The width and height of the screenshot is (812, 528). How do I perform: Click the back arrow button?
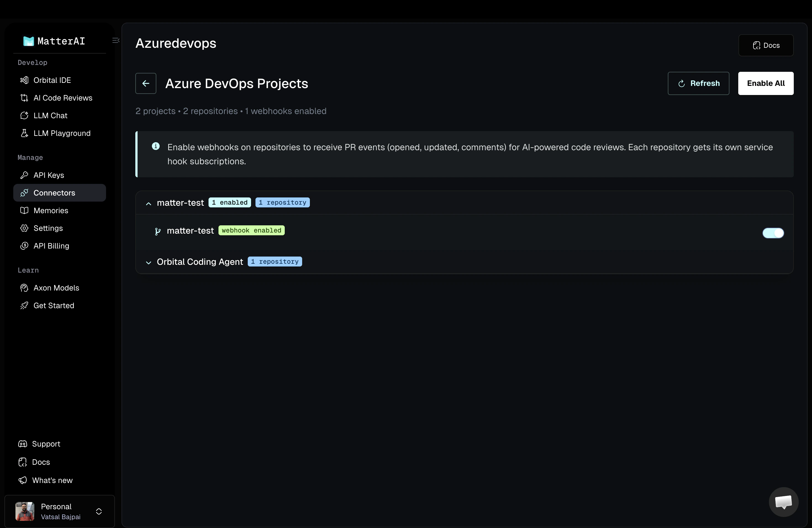click(x=146, y=83)
